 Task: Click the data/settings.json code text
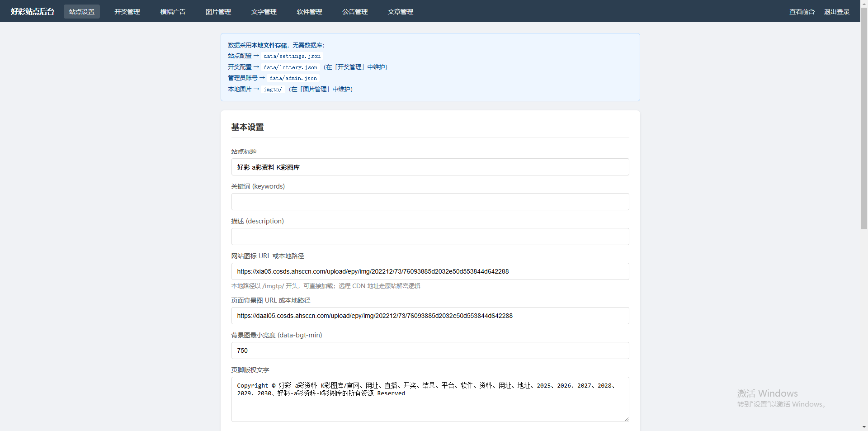(x=292, y=56)
